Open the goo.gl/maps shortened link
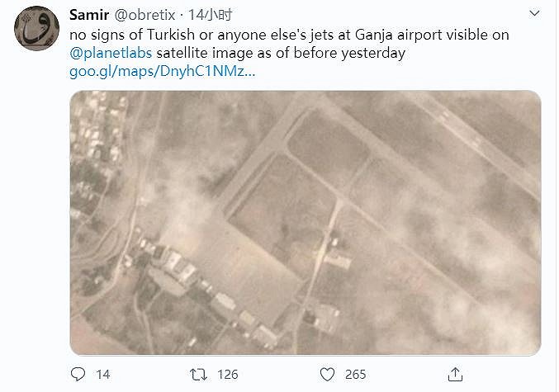Viewport: 559px width, 392px height. (x=162, y=72)
